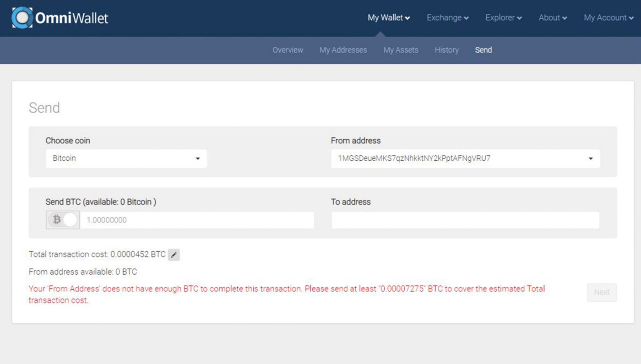Click the To address input field
The height and width of the screenshot is (364, 641).
465,220
